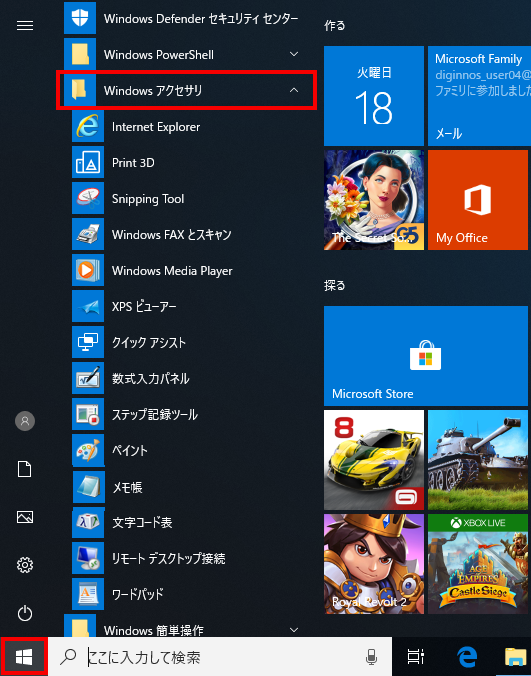Expand the Windows 簡単操作 folder chevron
The height and width of the screenshot is (676, 531).
click(294, 630)
